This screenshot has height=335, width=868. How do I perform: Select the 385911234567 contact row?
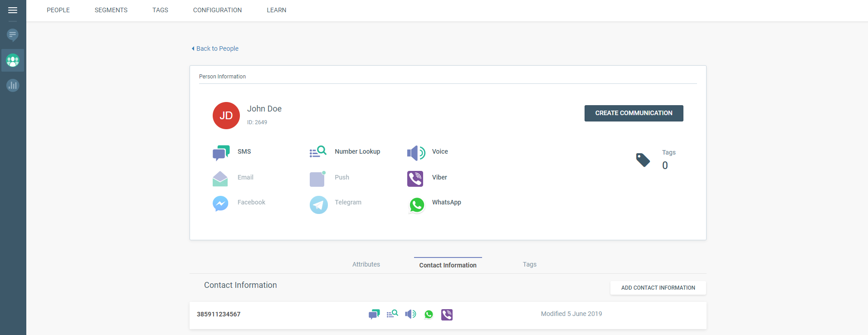point(219,314)
